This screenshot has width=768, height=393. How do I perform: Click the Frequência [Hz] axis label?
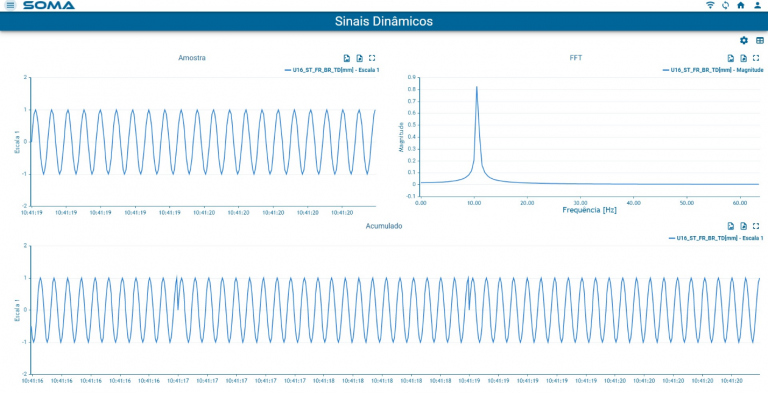(589, 210)
